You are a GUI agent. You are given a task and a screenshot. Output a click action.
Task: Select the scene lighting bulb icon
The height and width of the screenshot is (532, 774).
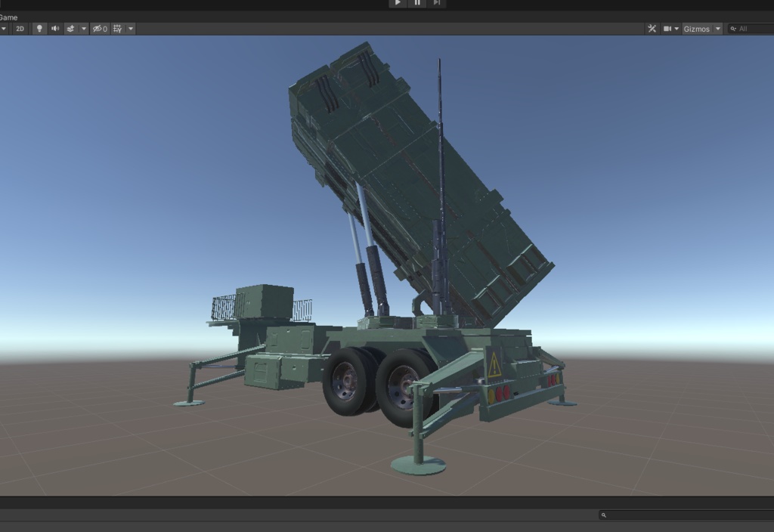[39, 29]
